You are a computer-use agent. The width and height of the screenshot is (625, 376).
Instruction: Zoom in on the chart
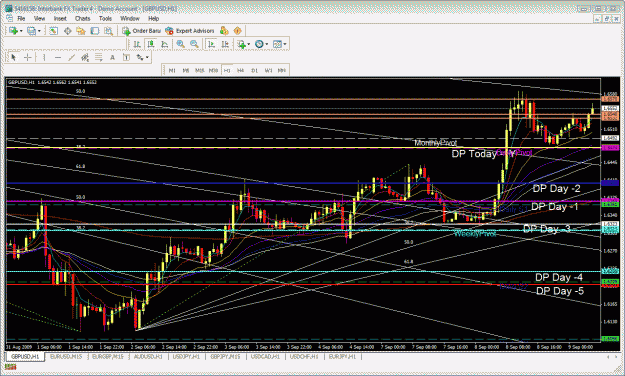coord(181,44)
